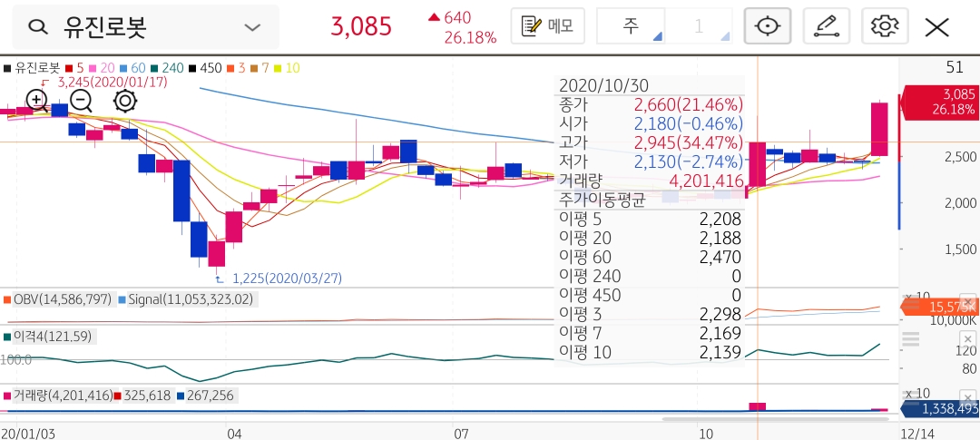Open chart settings gear icon
Image resolution: width=980 pixels, height=440 pixels.
tap(885, 25)
